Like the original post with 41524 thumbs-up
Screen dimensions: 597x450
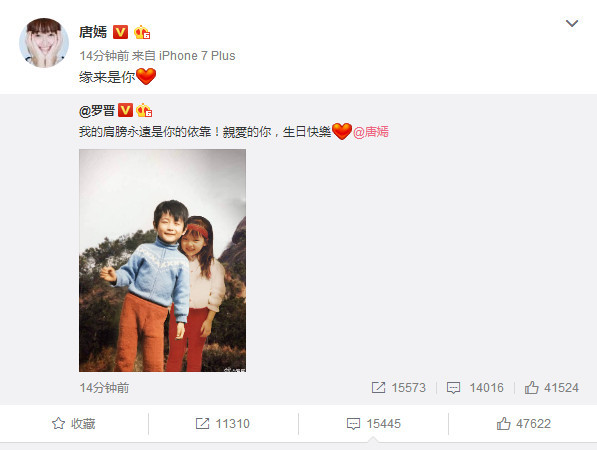pyautogui.click(x=552, y=388)
